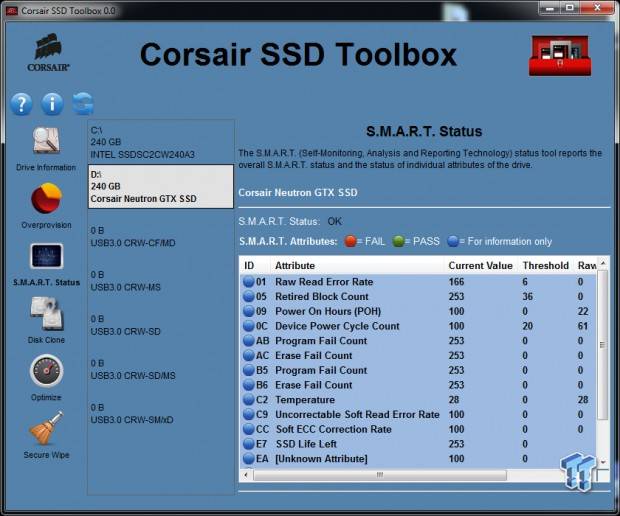Screen dimensions: 620x516
Task: Click the horizontal scrollbar left arrow
Action: 246,474
